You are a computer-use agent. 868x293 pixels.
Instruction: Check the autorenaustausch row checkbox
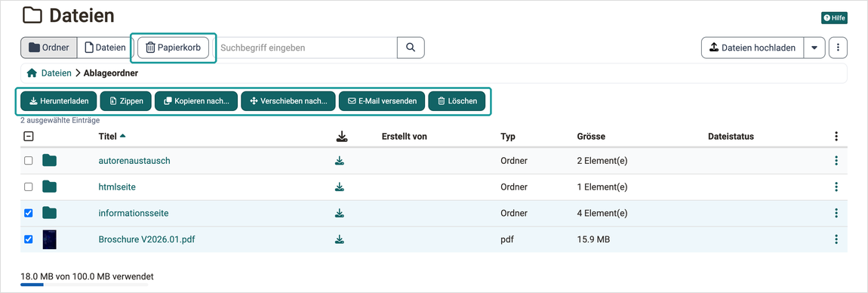coord(29,161)
